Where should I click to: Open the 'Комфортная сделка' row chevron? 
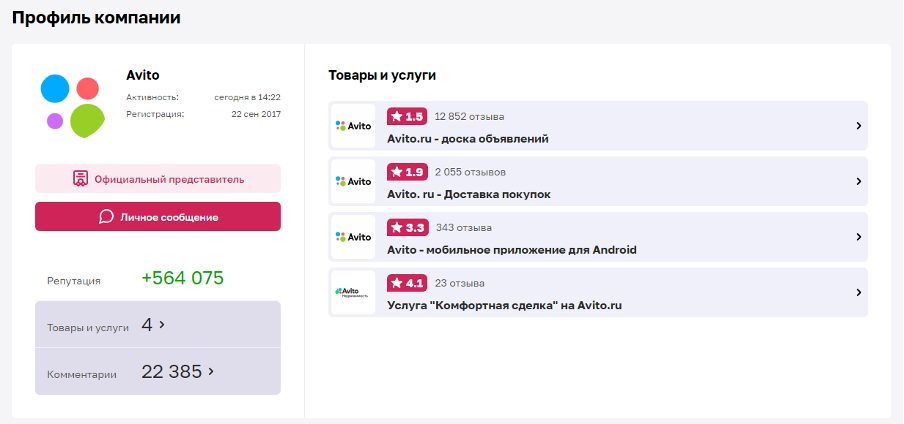(858, 292)
